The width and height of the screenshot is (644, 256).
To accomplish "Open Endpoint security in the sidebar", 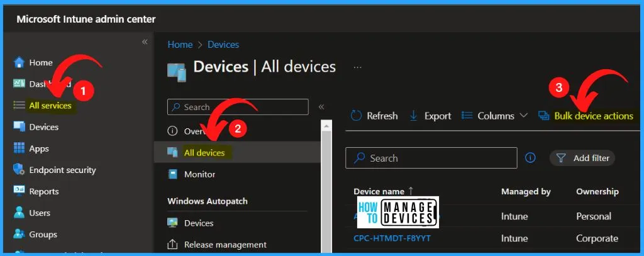I will point(62,170).
